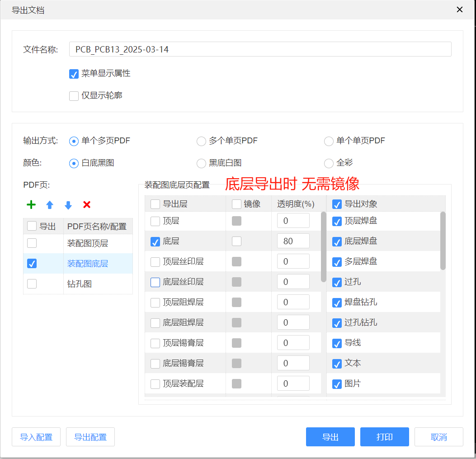Enable export of 钻孔图 page
476x459 pixels.
pos(32,284)
